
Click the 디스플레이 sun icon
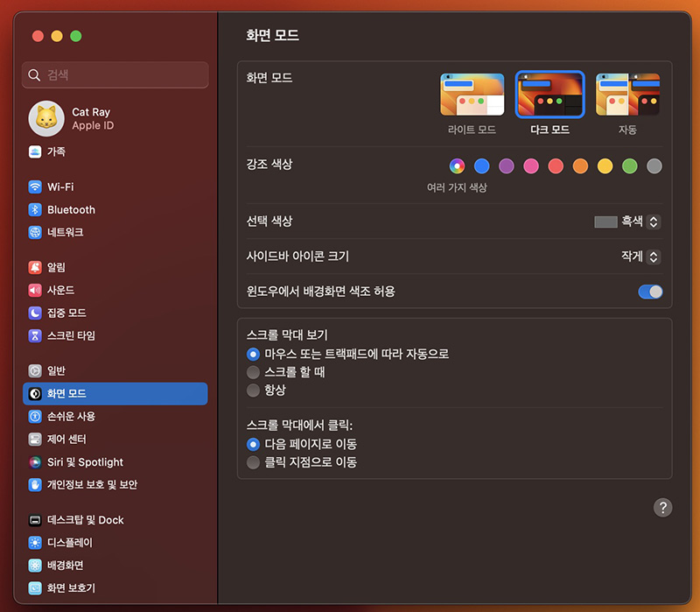click(35, 543)
